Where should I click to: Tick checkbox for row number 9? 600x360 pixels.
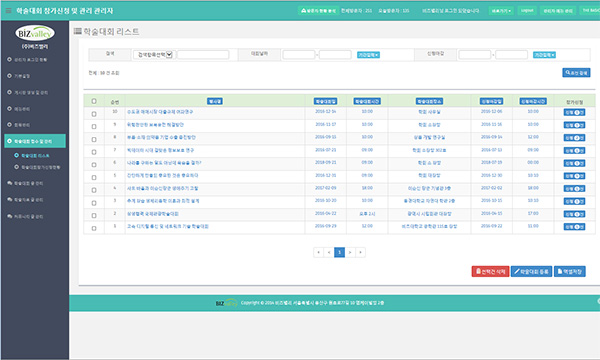click(94, 127)
